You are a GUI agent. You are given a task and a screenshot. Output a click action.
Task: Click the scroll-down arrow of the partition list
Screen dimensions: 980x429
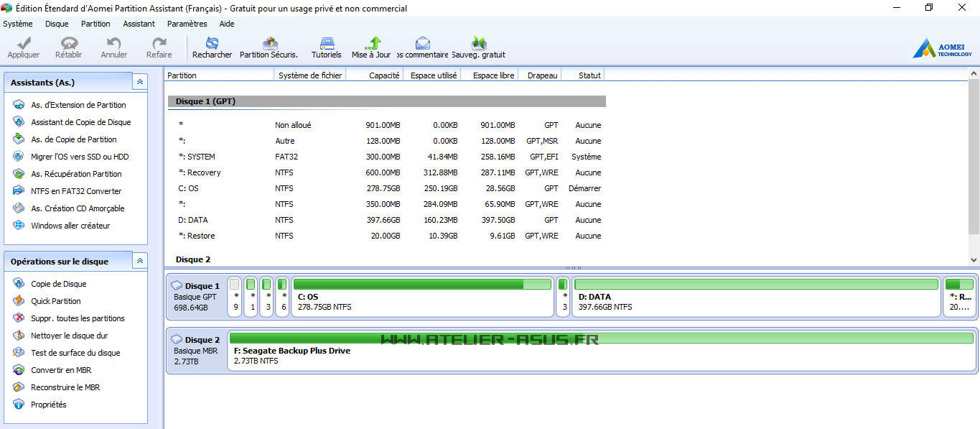pos(974,260)
